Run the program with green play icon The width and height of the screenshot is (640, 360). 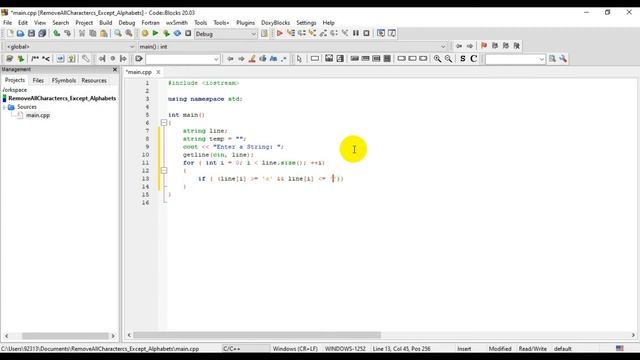pos(155,33)
